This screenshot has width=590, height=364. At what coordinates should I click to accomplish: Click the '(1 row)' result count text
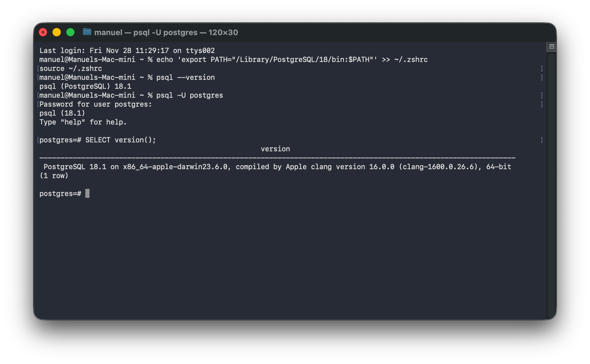(54, 176)
